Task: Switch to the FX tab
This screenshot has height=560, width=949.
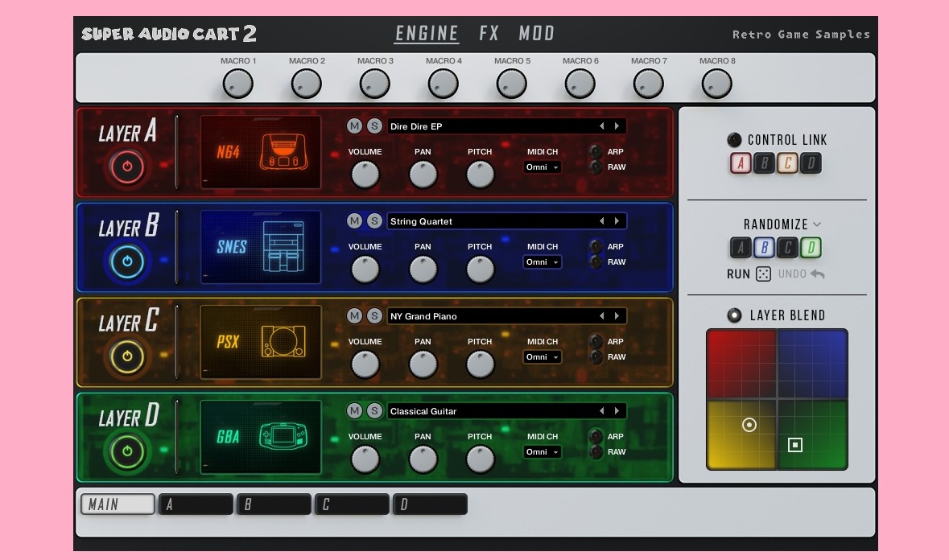Action: [489, 33]
